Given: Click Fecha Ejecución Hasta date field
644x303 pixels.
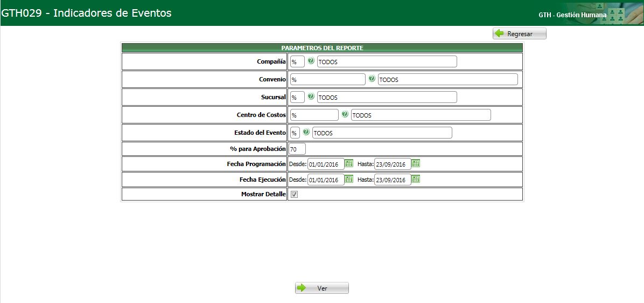Looking at the screenshot, I should [x=393, y=180].
